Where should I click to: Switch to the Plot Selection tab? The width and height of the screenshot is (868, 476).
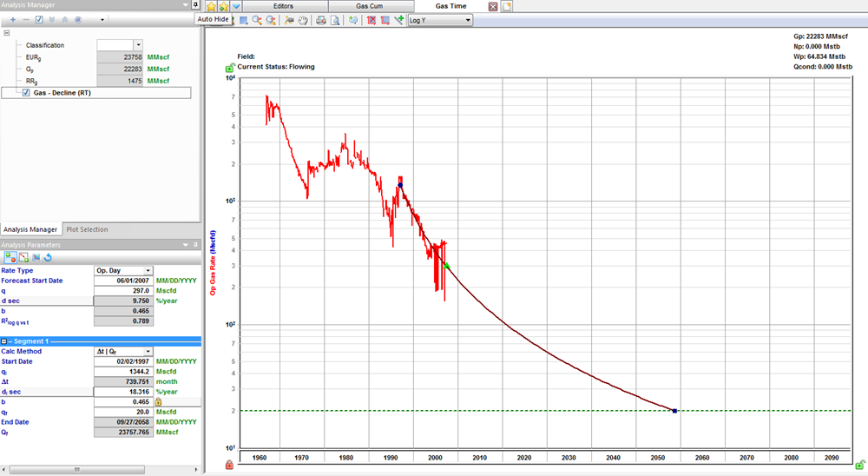pos(87,229)
